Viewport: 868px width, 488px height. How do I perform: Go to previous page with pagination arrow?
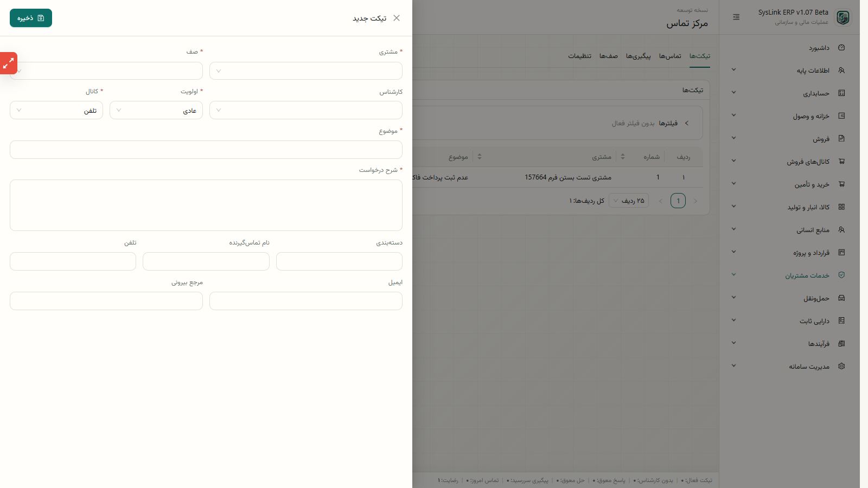(695, 201)
